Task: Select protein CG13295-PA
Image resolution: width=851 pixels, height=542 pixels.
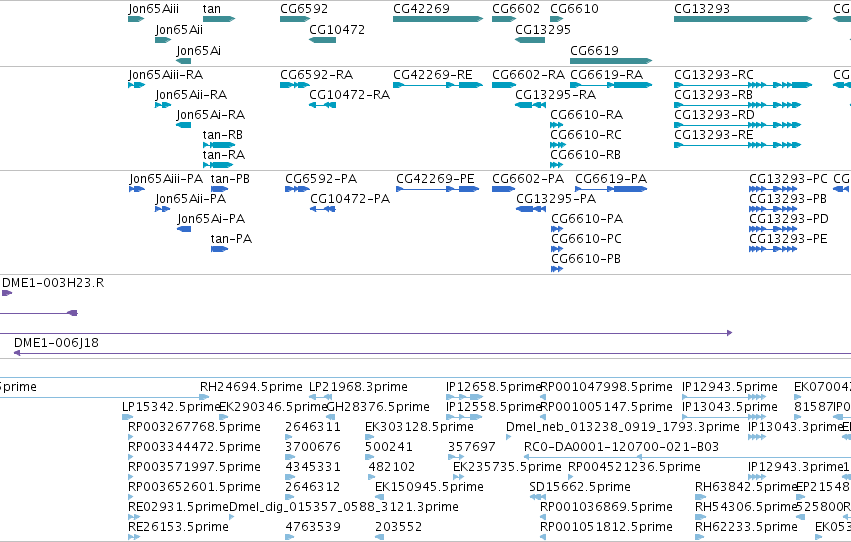Action: coord(531,209)
